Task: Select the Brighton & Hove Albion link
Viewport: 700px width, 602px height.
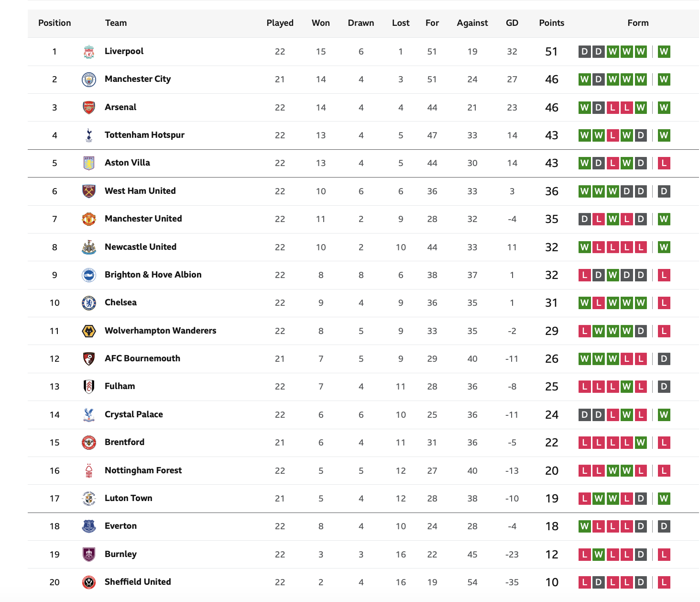Action: click(153, 275)
